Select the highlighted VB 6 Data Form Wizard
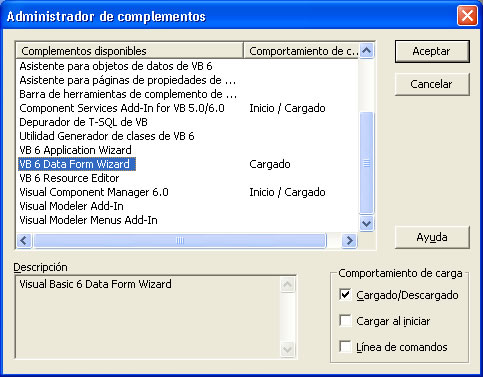This screenshot has height=377, width=483. click(x=77, y=164)
